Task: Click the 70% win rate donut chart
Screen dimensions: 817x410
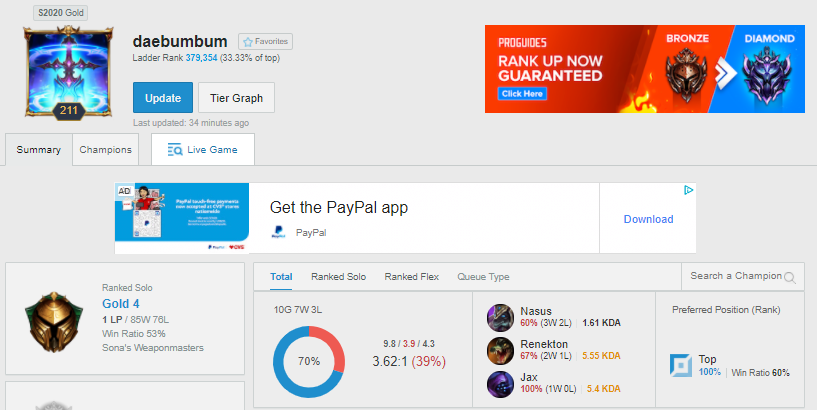Action: 309,362
